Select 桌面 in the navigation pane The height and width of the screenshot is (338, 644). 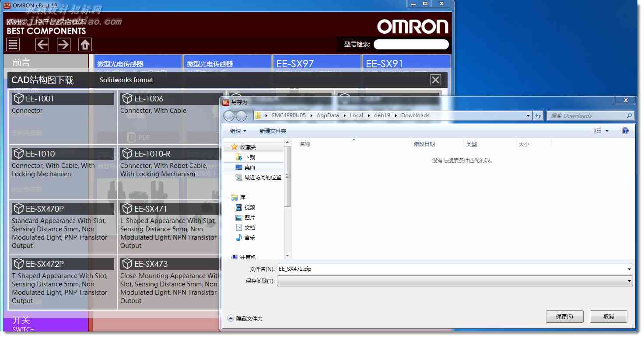tap(250, 167)
